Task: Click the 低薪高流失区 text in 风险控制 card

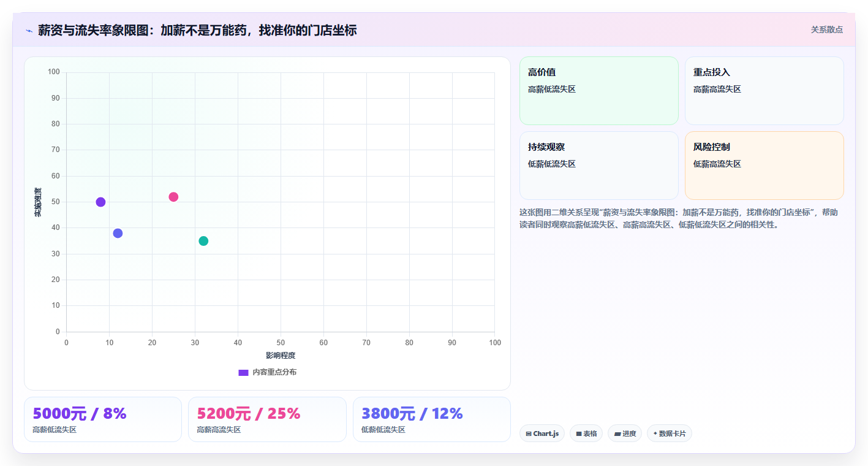Action: click(717, 164)
